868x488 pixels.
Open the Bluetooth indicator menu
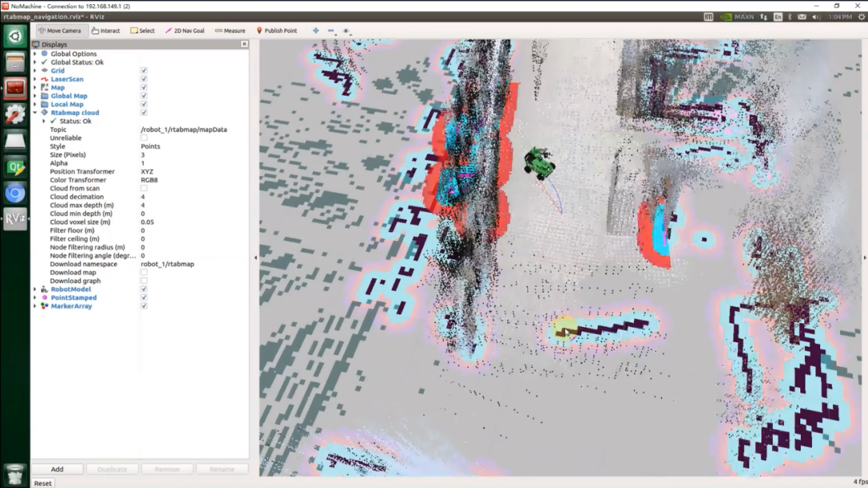click(x=789, y=17)
